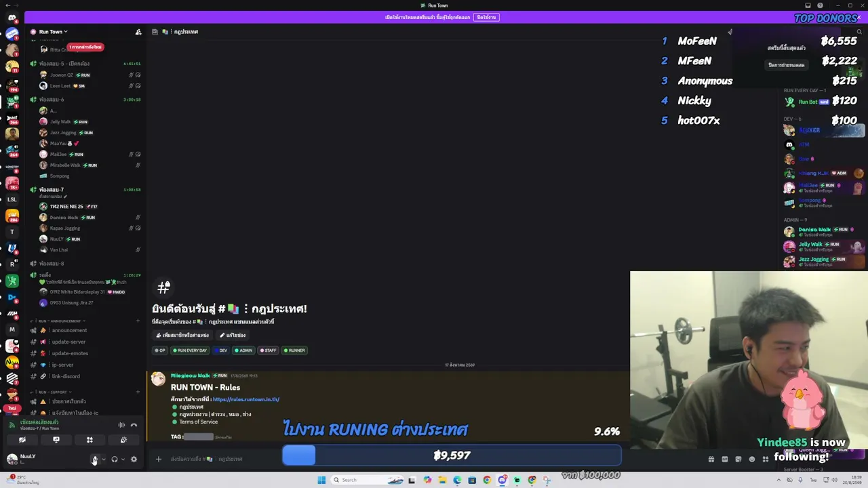Click the ADMIN role chip
868x488 pixels.
point(243,350)
